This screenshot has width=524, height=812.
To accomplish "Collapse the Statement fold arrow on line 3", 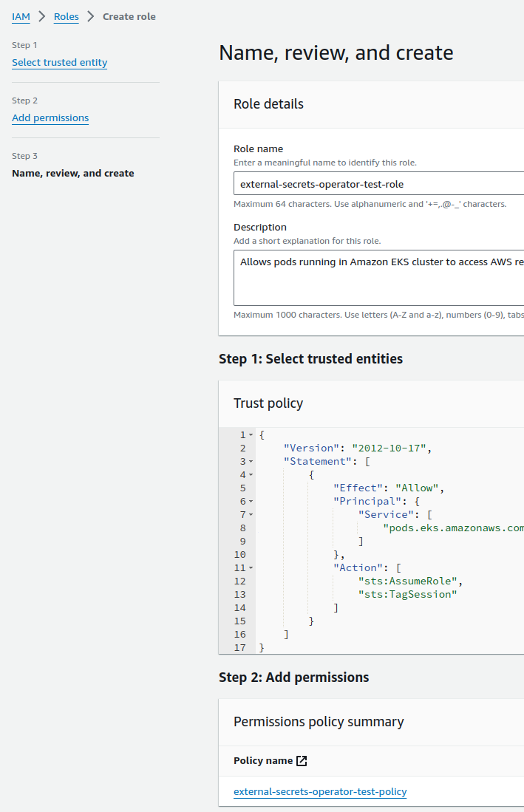I will point(251,461).
